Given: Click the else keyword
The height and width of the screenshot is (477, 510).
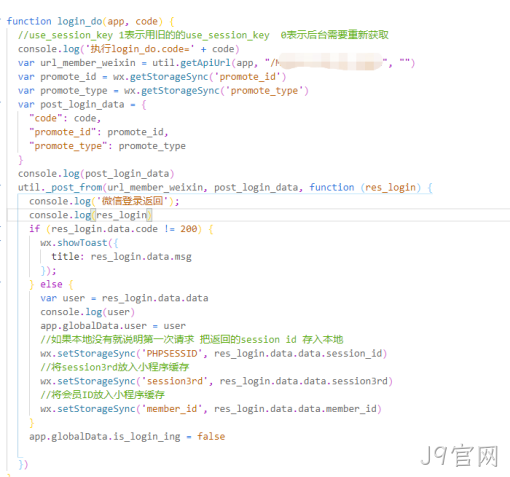Looking at the screenshot, I should (x=51, y=284).
